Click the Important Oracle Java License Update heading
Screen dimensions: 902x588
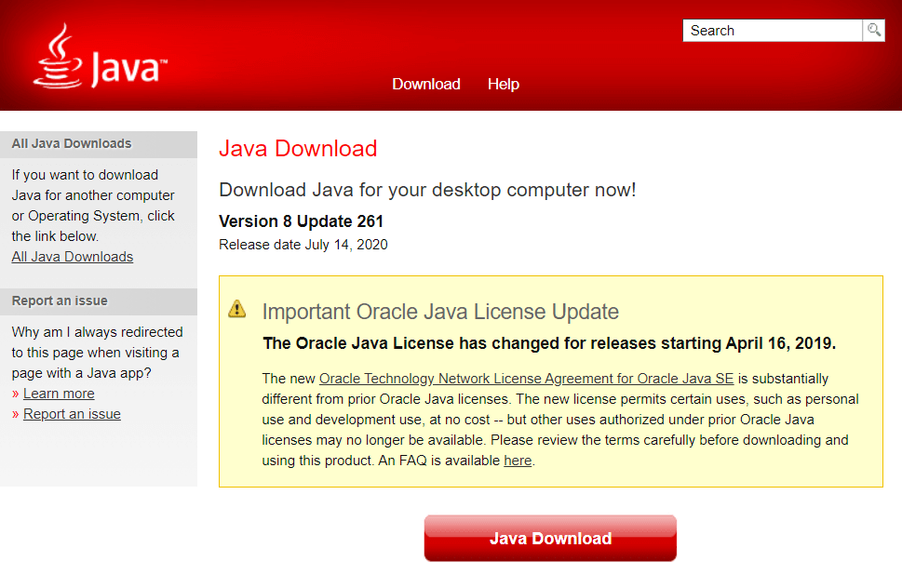point(440,312)
